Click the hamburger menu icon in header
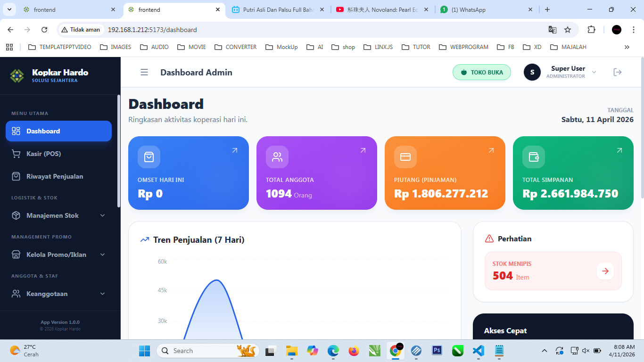 click(144, 72)
